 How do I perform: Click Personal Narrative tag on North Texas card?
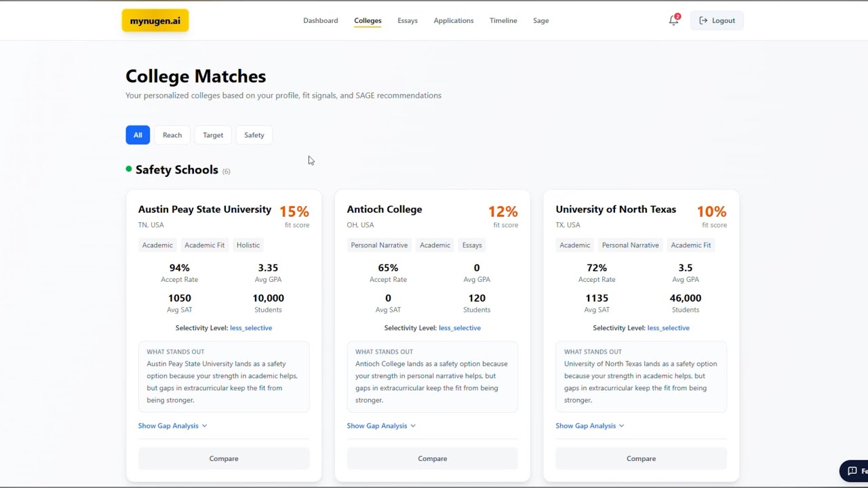[x=630, y=245]
